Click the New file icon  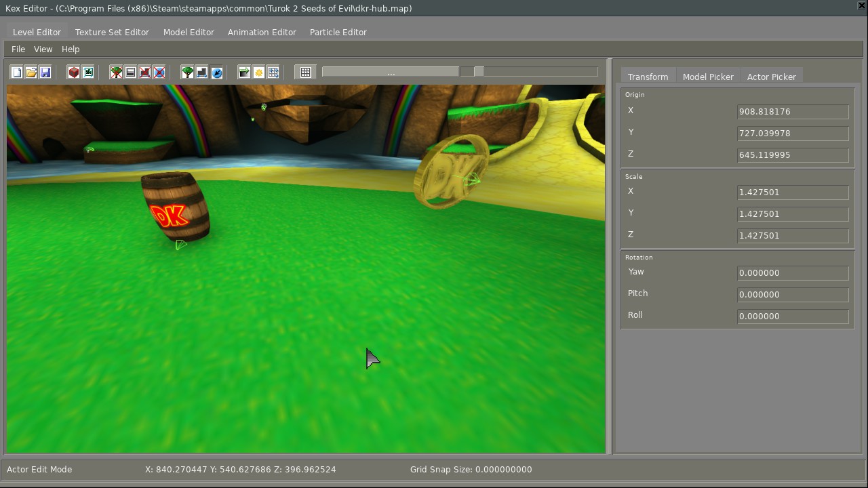pos(17,73)
